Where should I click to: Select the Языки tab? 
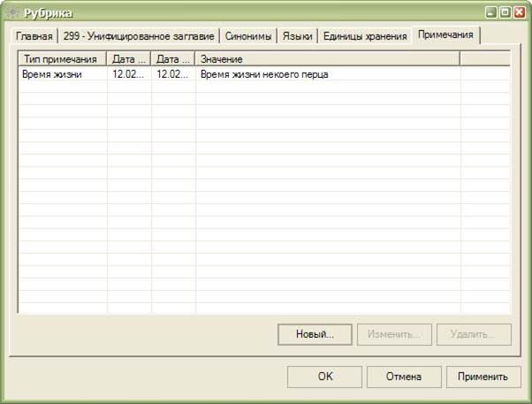click(297, 36)
